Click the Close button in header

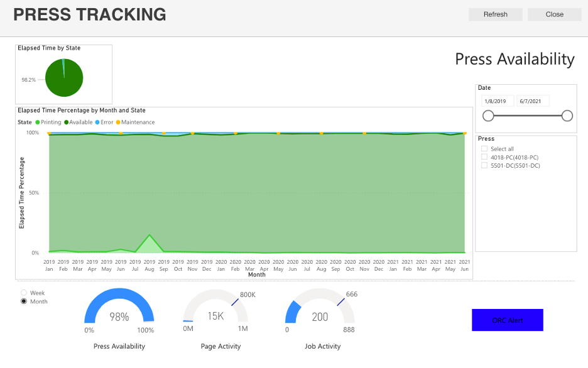point(554,14)
